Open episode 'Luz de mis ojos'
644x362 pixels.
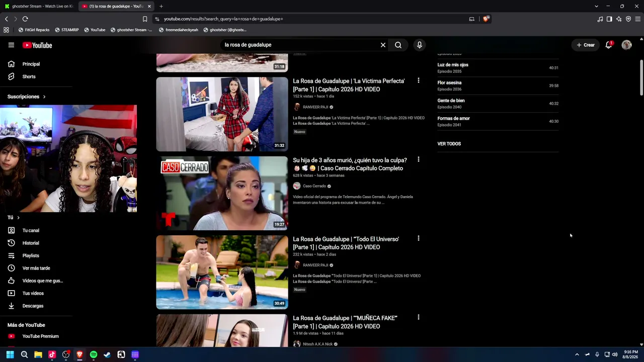click(x=453, y=65)
